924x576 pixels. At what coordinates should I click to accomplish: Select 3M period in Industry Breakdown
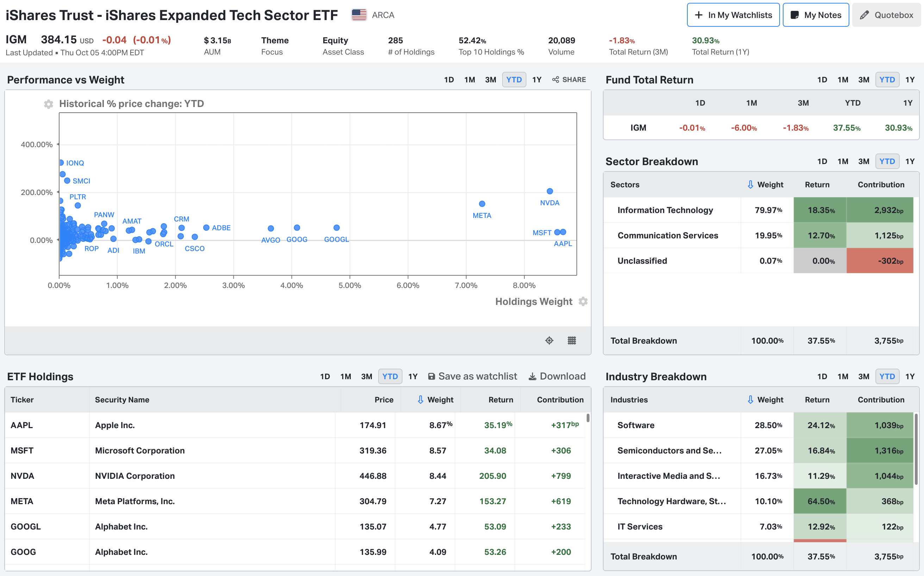pos(864,376)
